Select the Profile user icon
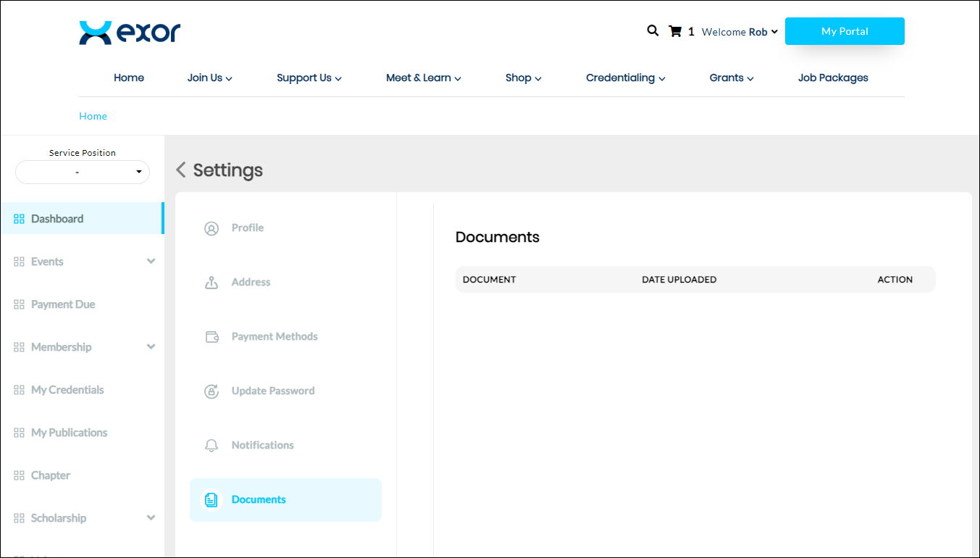Image resolution: width=980 pixels, height=558 pixels. click(212, 228)
